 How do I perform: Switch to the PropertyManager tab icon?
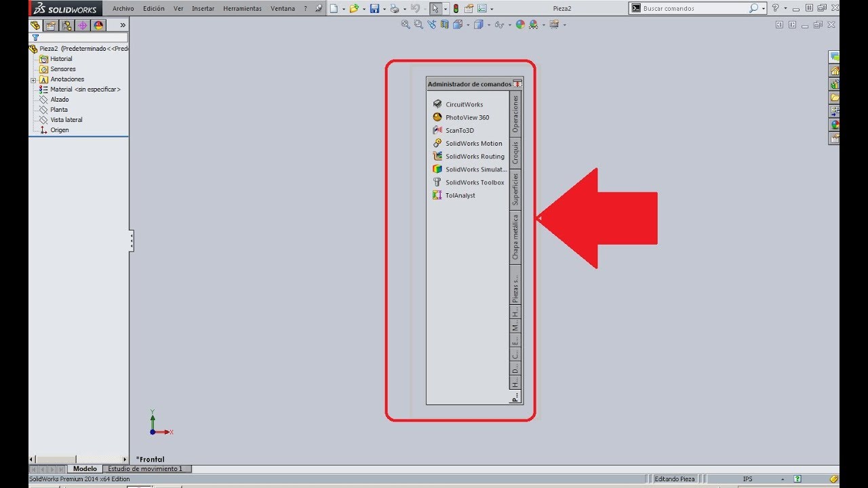click(51, 25)
